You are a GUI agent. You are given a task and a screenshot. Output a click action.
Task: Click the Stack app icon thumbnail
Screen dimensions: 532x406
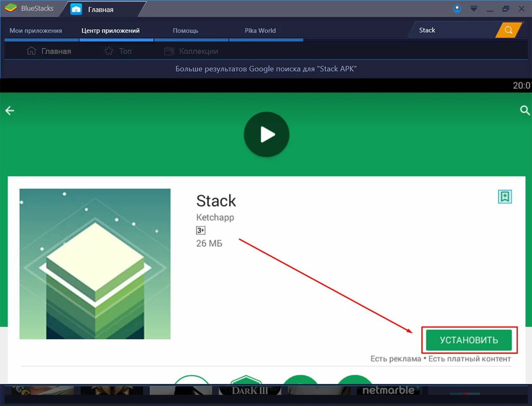pyautogui.click(x=95, y=264)
